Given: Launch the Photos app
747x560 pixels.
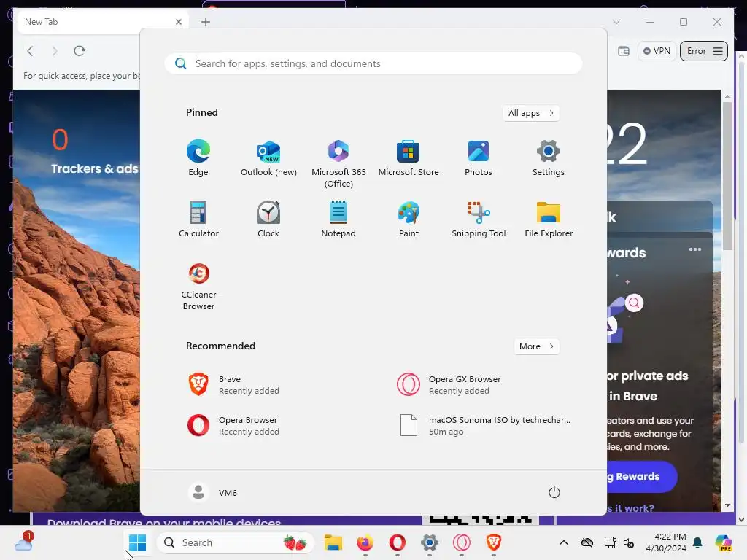Looking at the screenshot, I should [479, 158].
